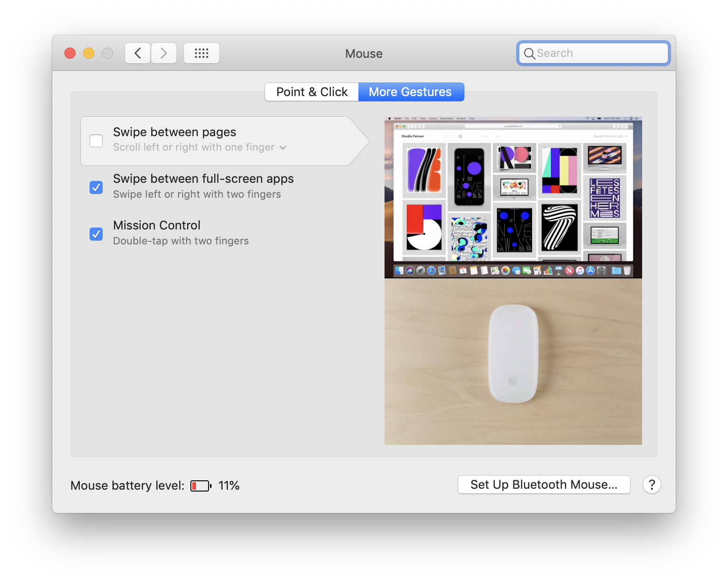Show all preferences with the grid icon
Screen dimensions: 728x582
click(202, 53)
